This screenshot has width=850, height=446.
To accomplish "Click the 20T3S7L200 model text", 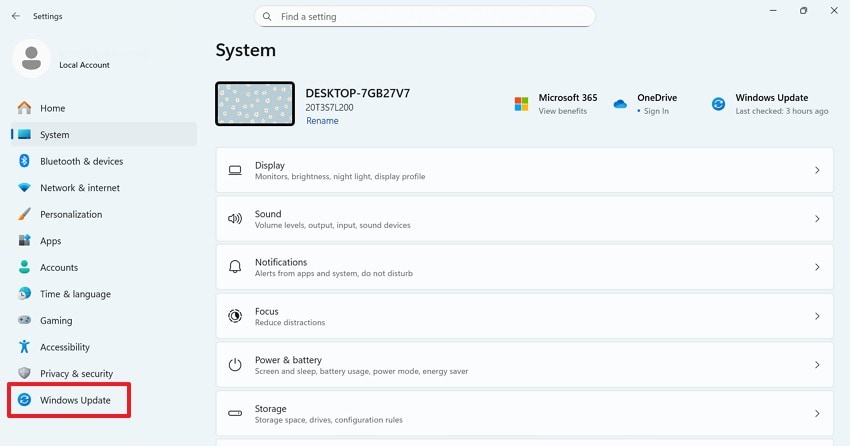I will point(329,107).
